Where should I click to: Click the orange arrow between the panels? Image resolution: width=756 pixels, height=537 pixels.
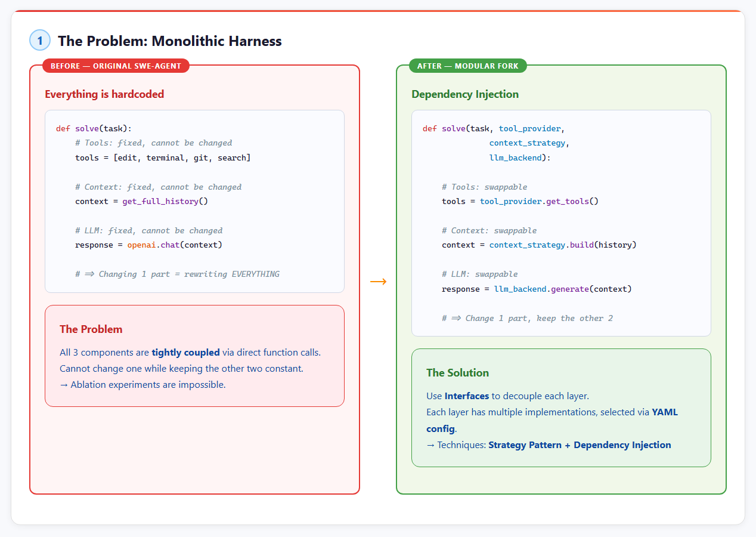[x=378, y=281]
